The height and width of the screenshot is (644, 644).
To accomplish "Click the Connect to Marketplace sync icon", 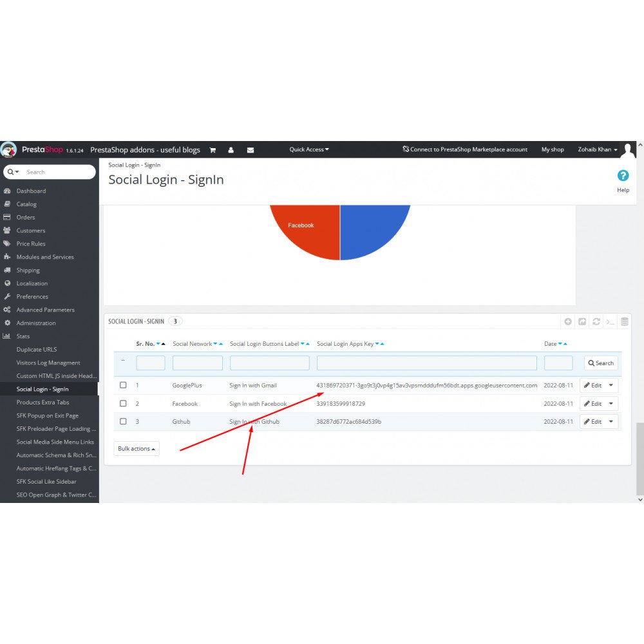I will tap(405, 149).
